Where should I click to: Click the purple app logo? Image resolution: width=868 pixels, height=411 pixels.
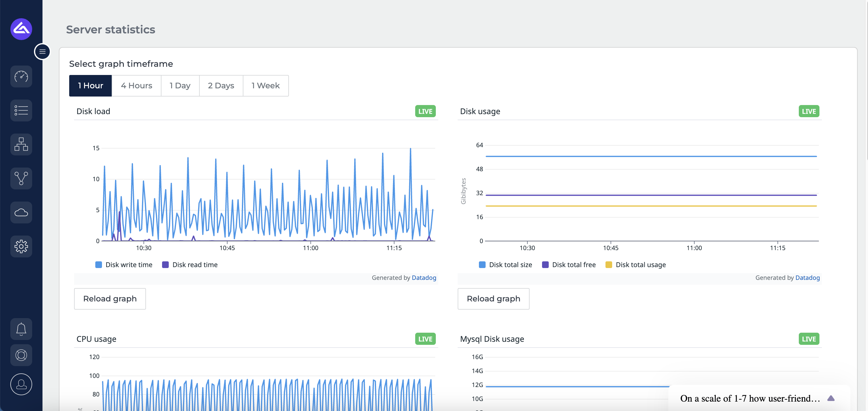point(21,29)
